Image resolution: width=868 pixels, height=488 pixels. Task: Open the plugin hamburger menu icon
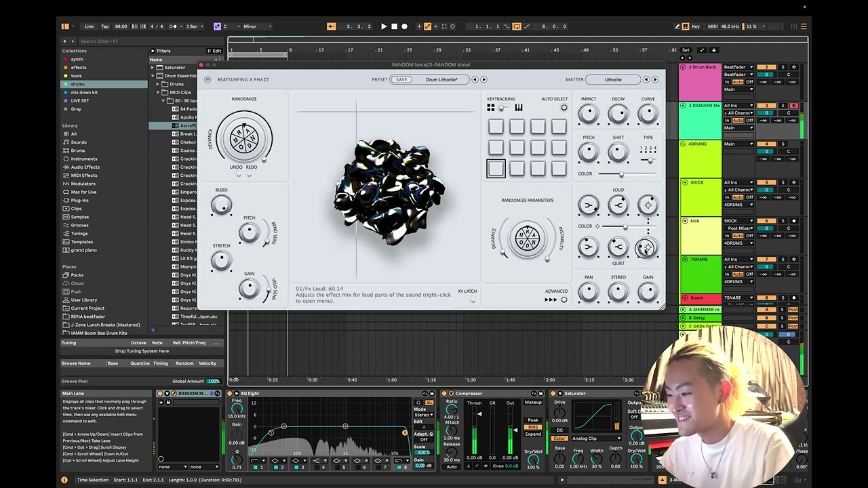pyautogui.click(x=208, y=79)
